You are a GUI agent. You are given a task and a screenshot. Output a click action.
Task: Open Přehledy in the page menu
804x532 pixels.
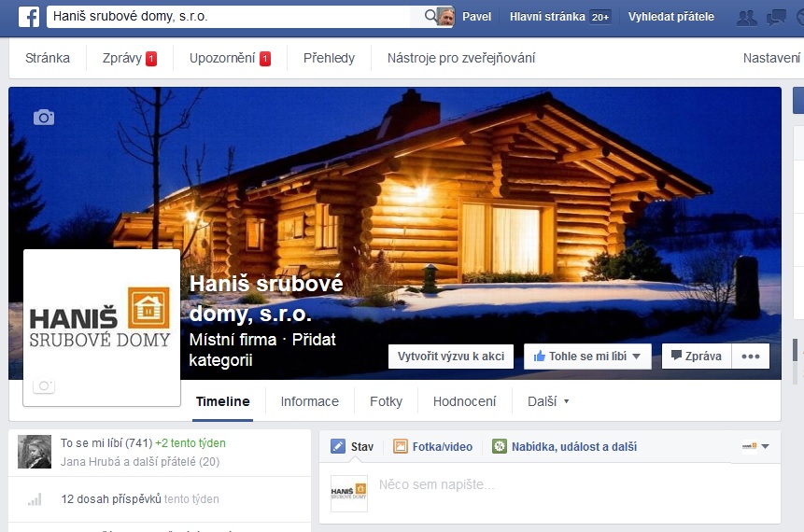[x=330, y=58]
